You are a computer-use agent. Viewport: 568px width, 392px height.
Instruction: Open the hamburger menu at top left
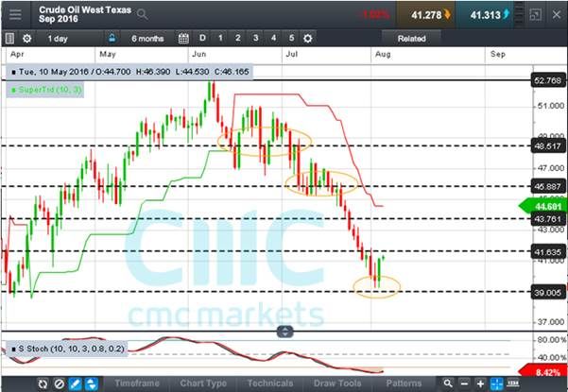(x=15, y=15)
